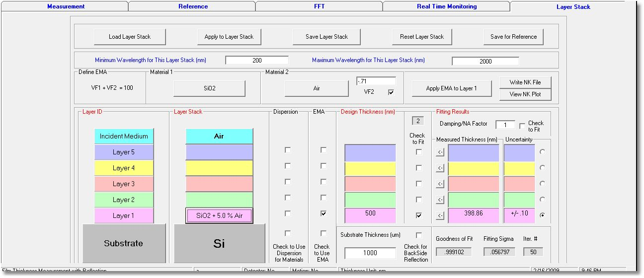Select the Layer Stack tab
The height and width of the screenshot is (278, 644).
(x=573, y=6)
